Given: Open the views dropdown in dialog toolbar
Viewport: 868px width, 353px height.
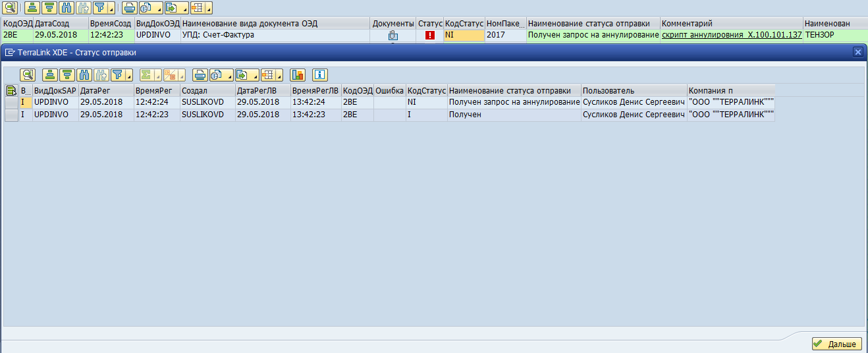Looking at the screenshot, I should point(228,76).
